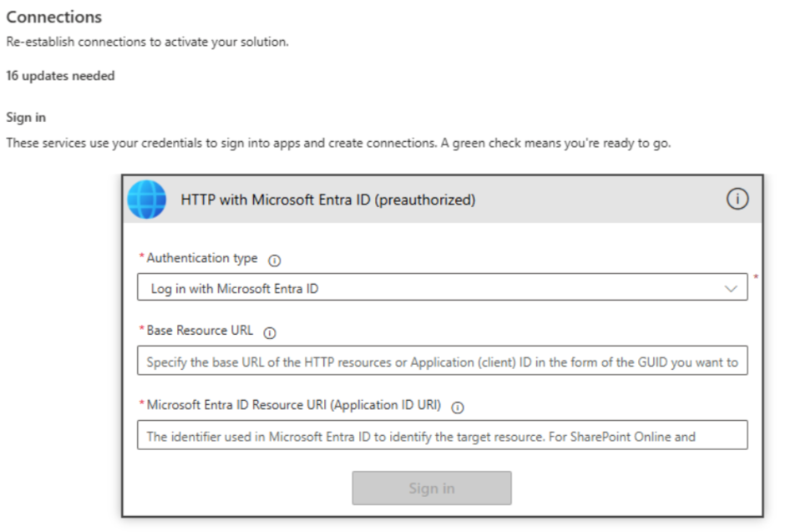Click the Connections heading
Image resolution: width=790 pixels, height=532 pixels.
(x=54, y=18)
